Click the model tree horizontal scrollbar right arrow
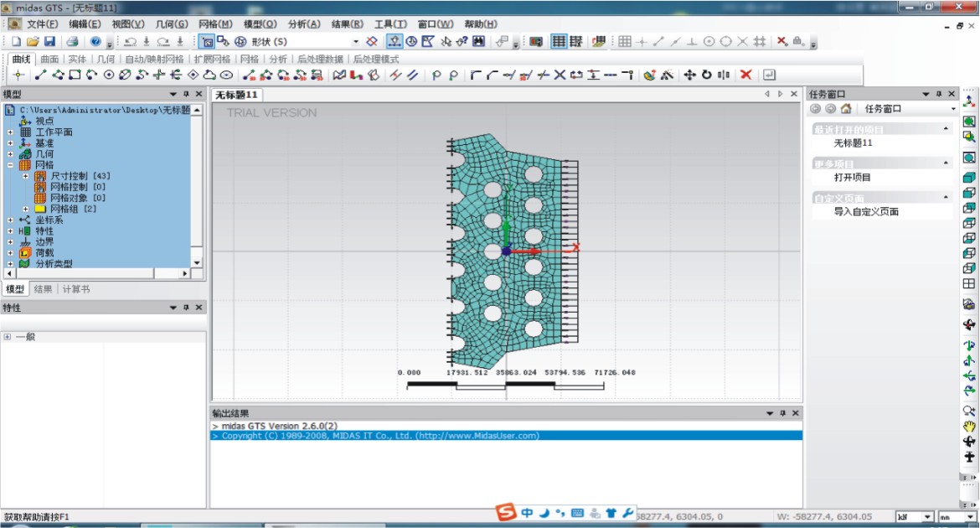The height and width of the screenshot is (528, 980). (x=184, y=273)
